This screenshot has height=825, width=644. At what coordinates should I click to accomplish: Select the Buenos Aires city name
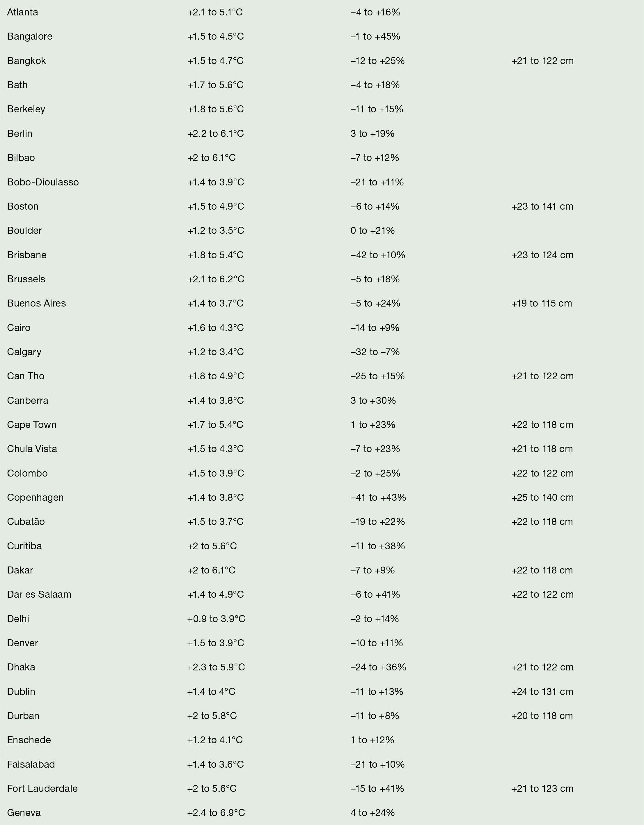[36, 303]
